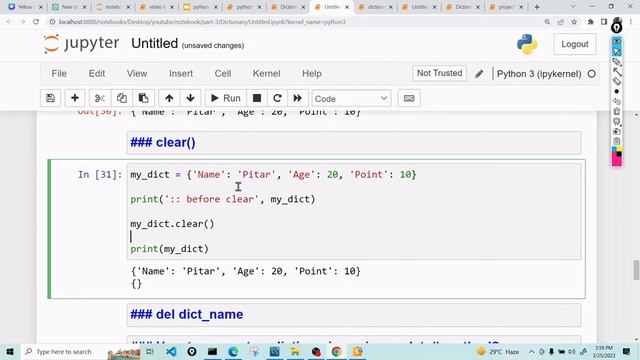This screenshot has width=640, height=360.
Task: Open Microsoft Edge from the taskbar
Action: [x=233, y=351]
